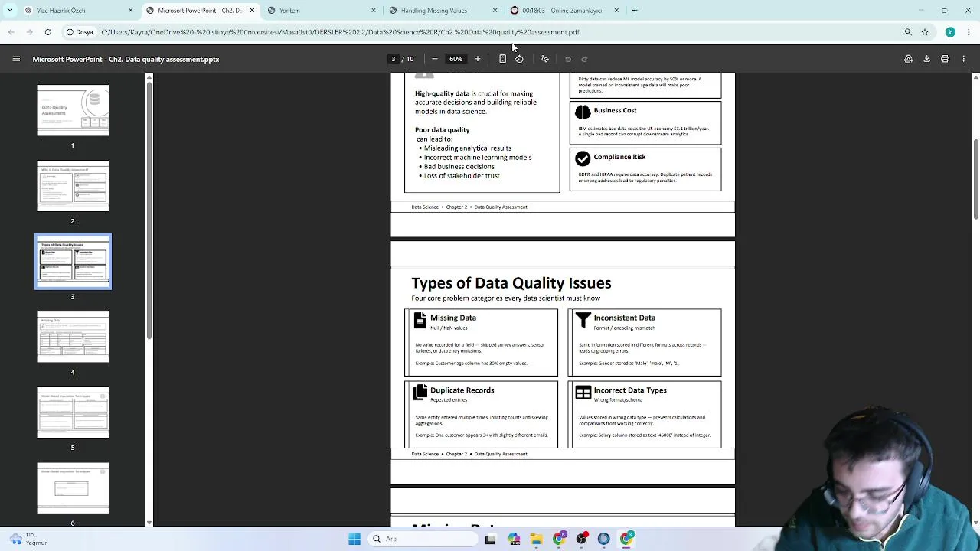Close the Microsoft PowerPoint Ch2 tab
The height and width of the screenshot is (551, 980).
(252, 11)
